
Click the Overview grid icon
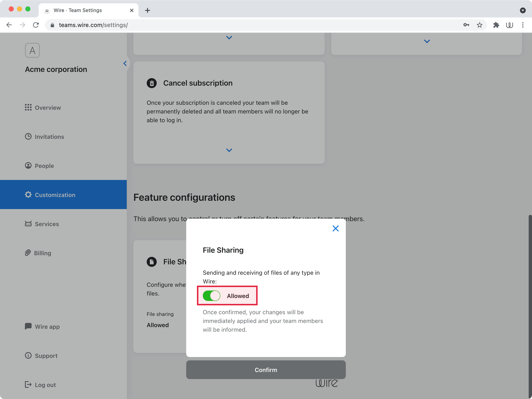point(28,107)
